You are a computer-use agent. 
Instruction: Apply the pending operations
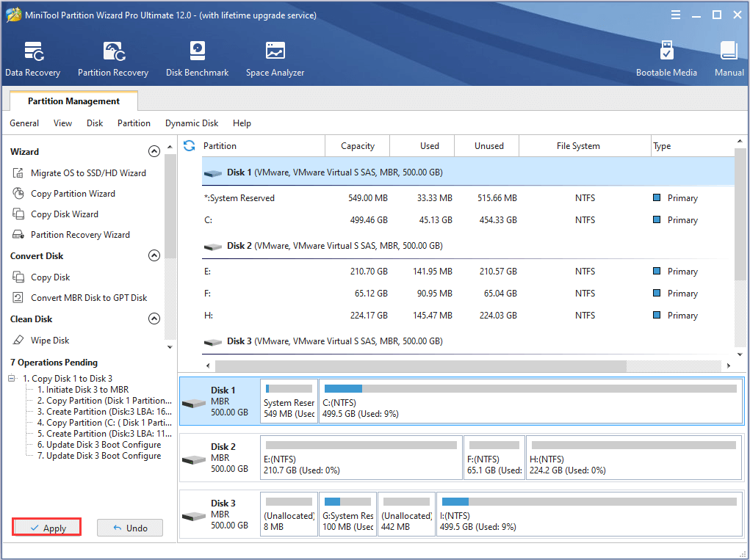point(47,528)
